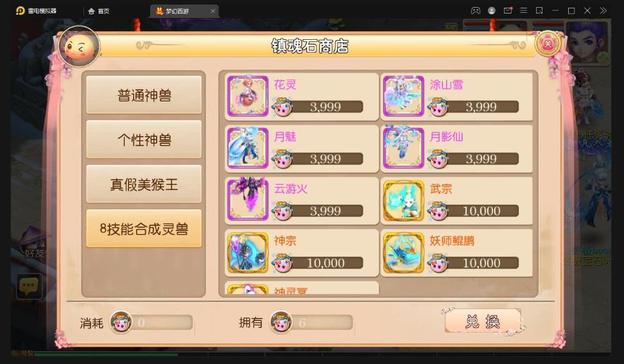624x364 pixels.
Task: Open the emulator mail icon
Action: [508, 11]
